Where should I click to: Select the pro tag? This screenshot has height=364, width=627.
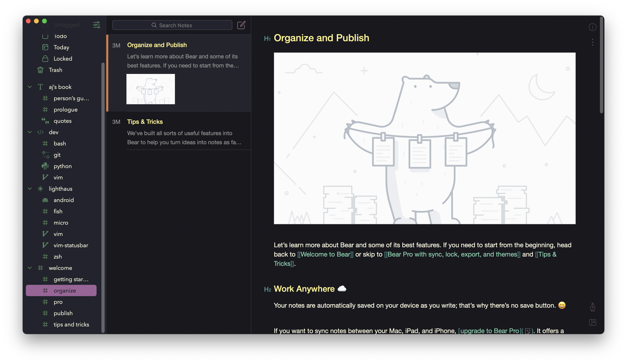61,302
